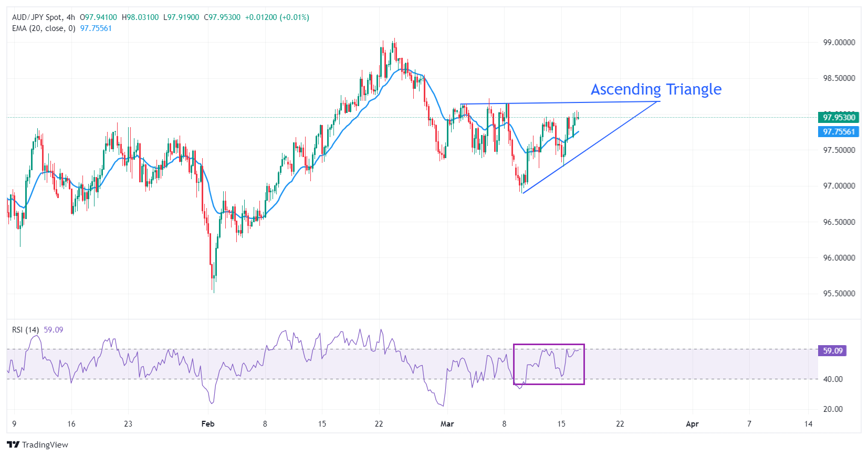Click the EMA (20, close, 0) indicator label

pyautogui.click(x=44, y=28)
